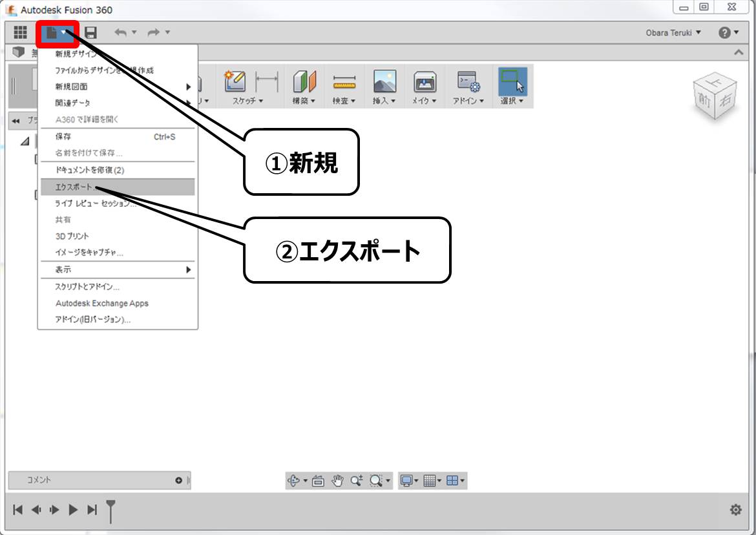
Task: Choose ライブ レビュー セッション menu item
Action: (118, 203)
